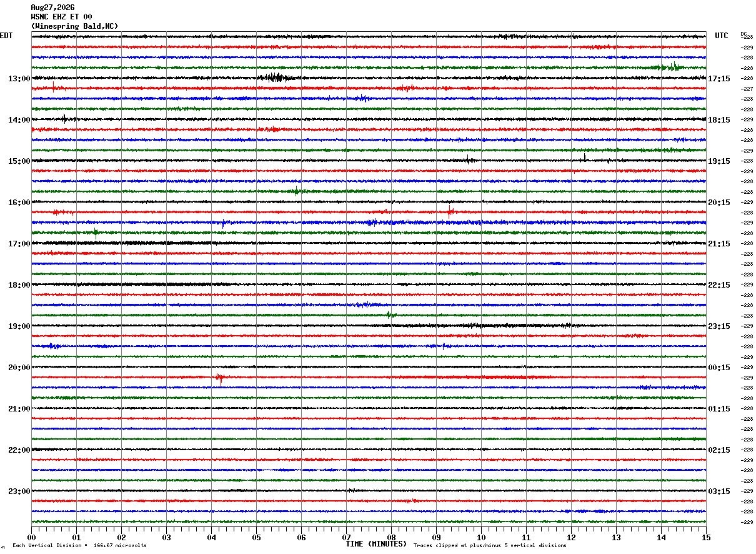Viewport: 756px width, 554px height.
Task: Click the 20:00 EDT row label
Action: pos(19,368)
